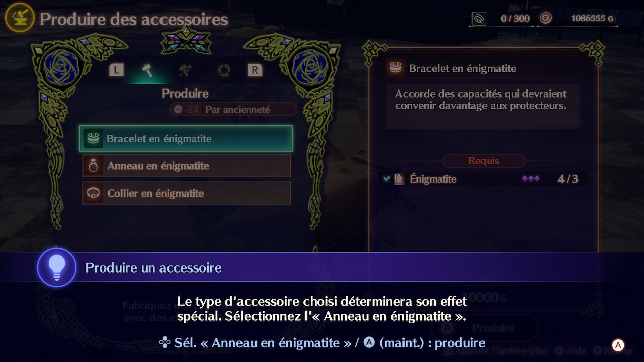This screenshot has height=362, width=644.
Task: Toggle the Énigmatite requirement checkmark
Action: pos(386,178)
